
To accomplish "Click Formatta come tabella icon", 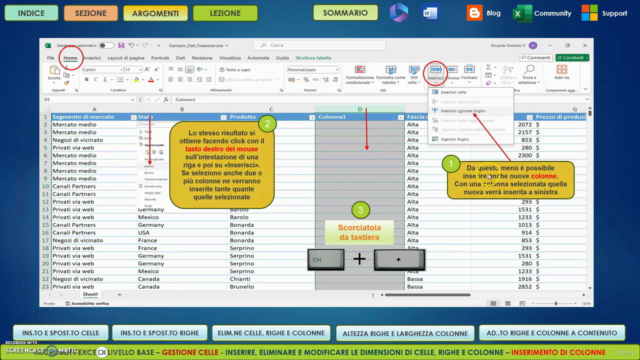I will (391, 70).
